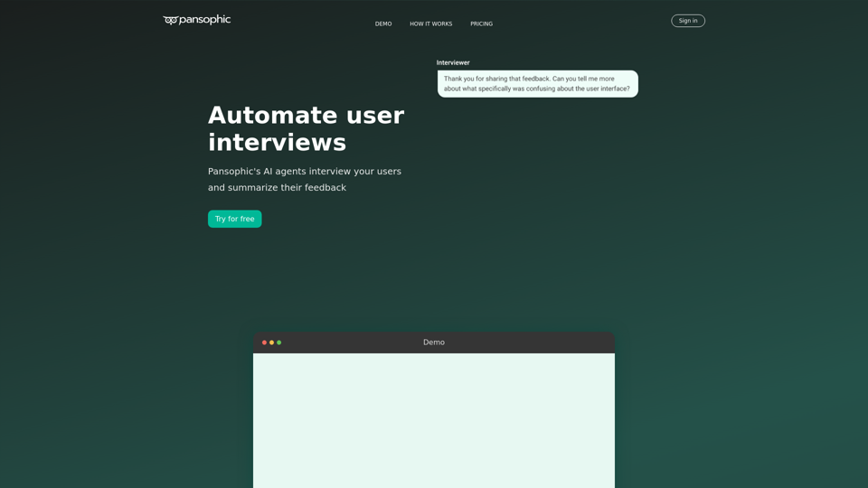868x488 pixels.
Task: Click the Demo window title text
Action: [x=434, y=343]
